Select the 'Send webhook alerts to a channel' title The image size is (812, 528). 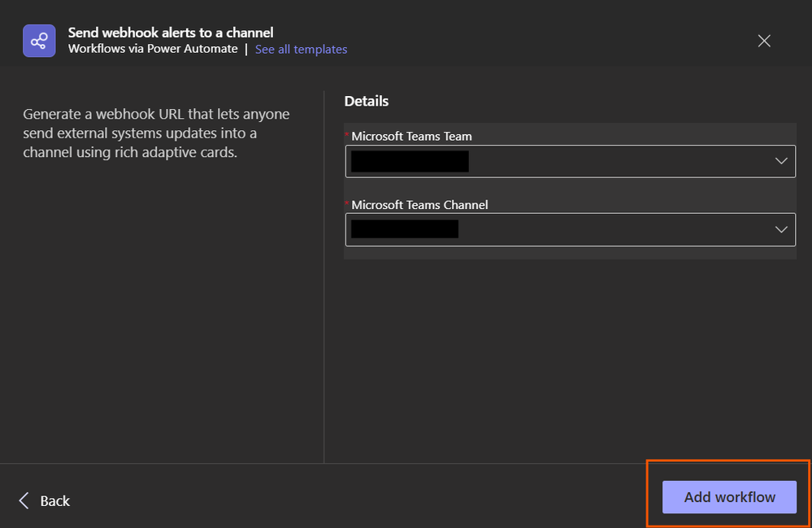coord(171,33)
